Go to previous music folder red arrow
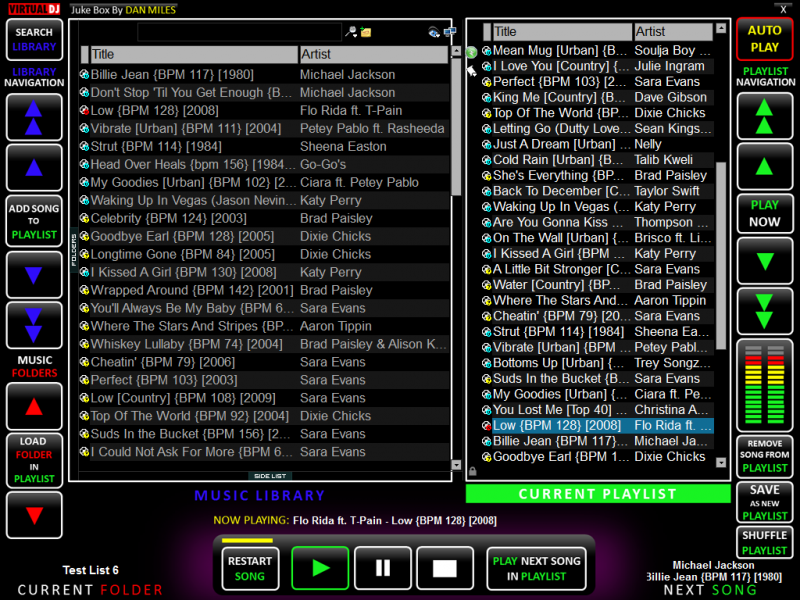The image size is (800, 600). [x=34, y=407]
